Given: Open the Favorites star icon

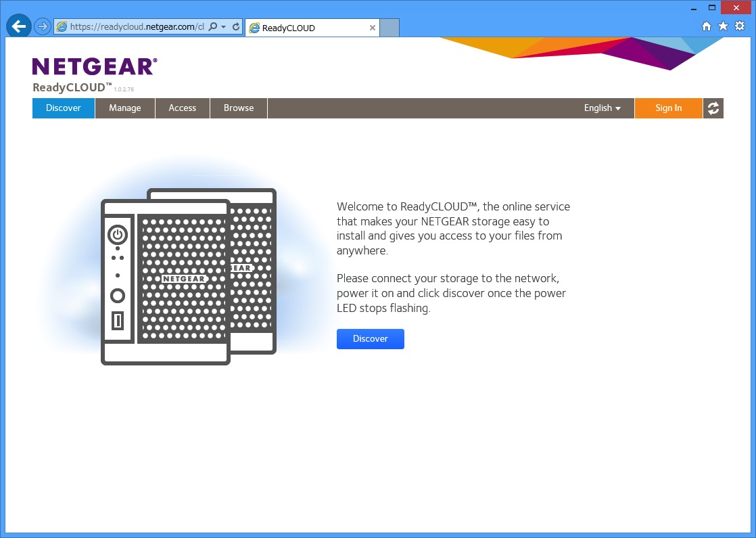Looking at the screenshot, I should pos(723,26).
